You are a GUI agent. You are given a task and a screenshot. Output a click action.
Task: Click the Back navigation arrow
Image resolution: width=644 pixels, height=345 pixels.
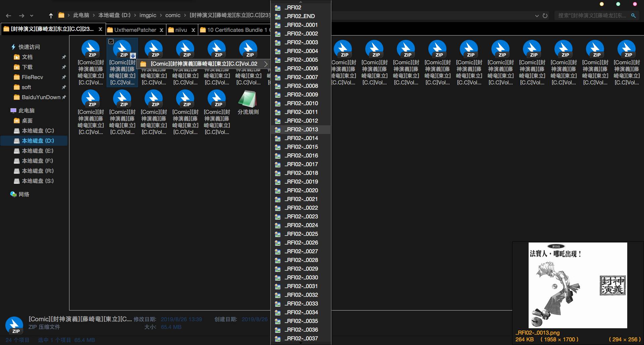click(9, 16)
